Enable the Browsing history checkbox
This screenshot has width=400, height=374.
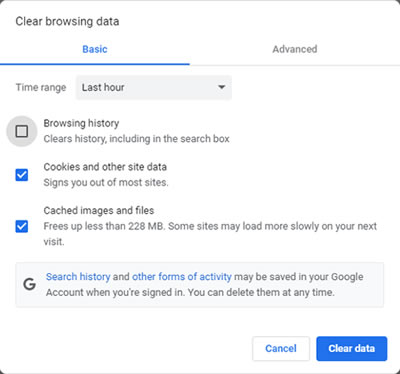coord(22,131)
